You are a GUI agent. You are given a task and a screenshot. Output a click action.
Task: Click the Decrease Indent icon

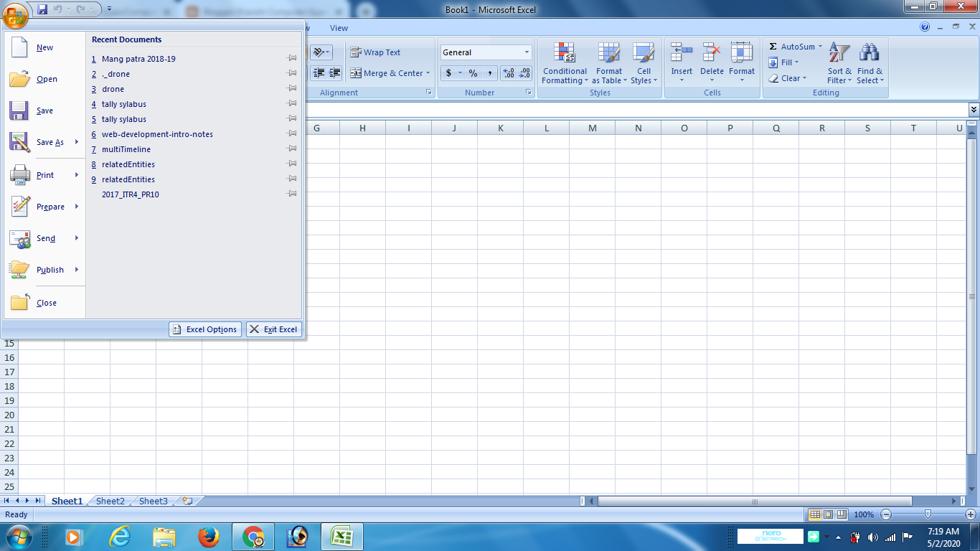[x=319, y=73]
